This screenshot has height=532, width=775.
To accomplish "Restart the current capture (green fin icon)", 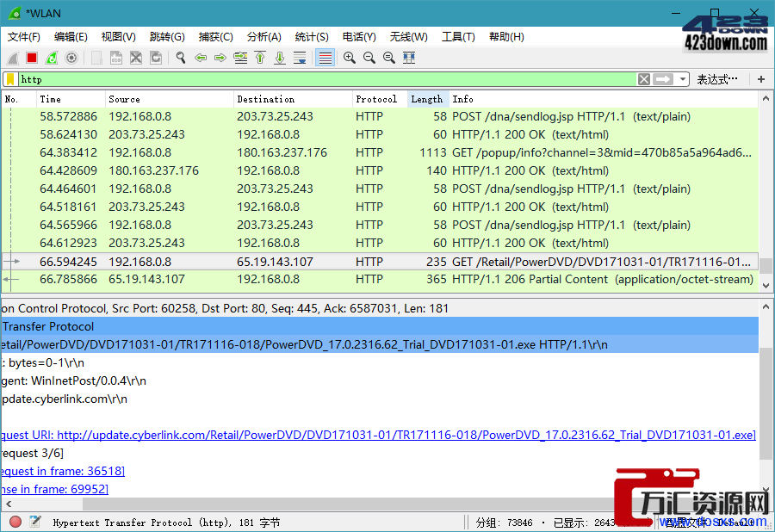I will click(52, 58).
